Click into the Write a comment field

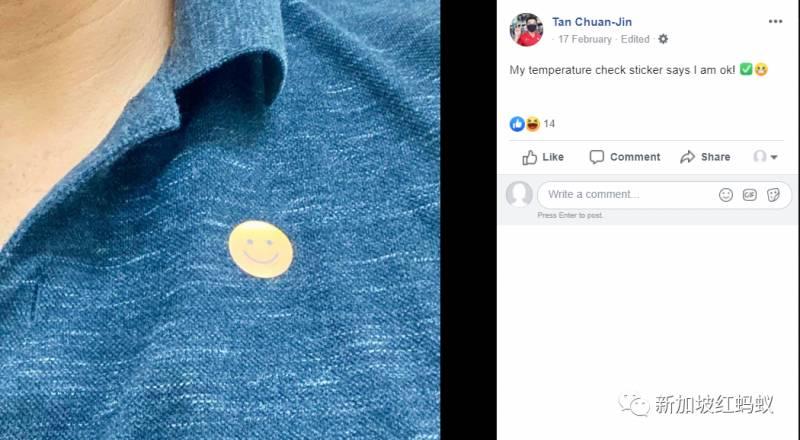664,194
